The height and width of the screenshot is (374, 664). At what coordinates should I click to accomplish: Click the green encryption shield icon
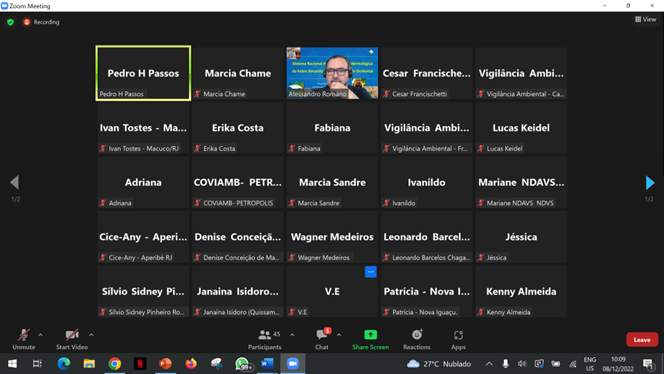tap(11, 22)
